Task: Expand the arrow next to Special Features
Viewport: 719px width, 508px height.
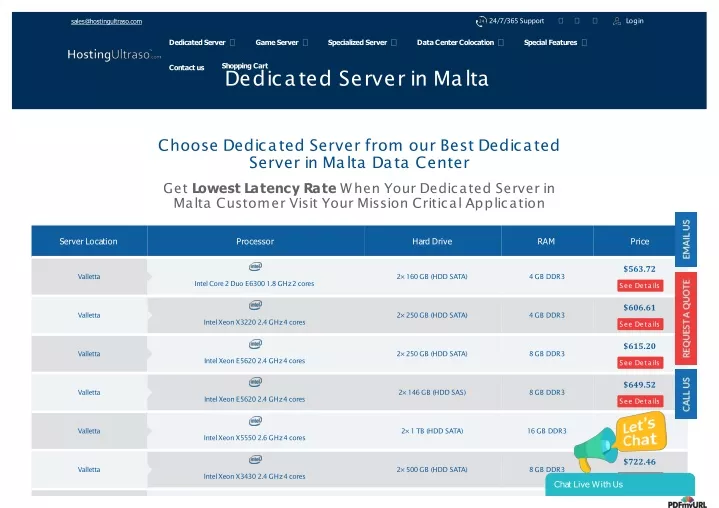Action: [584, 43]
